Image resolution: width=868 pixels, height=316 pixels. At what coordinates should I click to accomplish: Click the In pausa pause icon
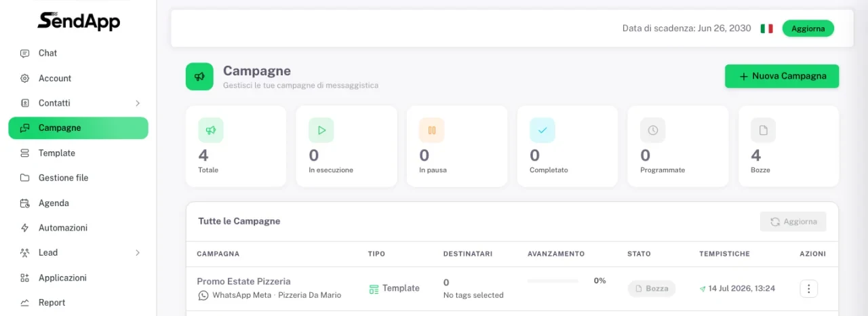(432, 130)
